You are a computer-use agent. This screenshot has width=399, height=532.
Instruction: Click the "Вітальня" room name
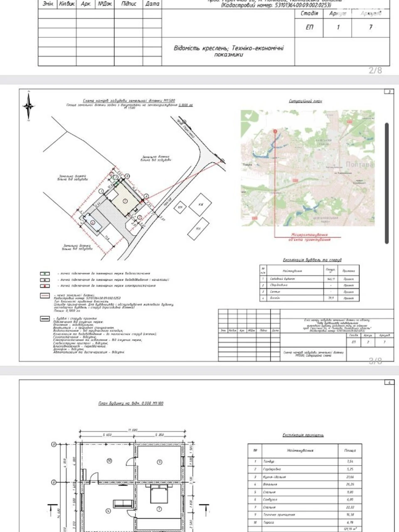click(270, 484)
